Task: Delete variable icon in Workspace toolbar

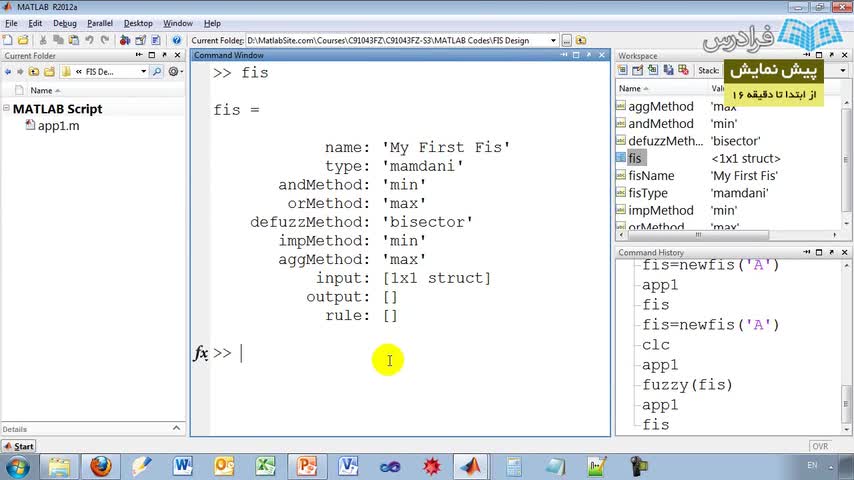Action: pos(683,70)
